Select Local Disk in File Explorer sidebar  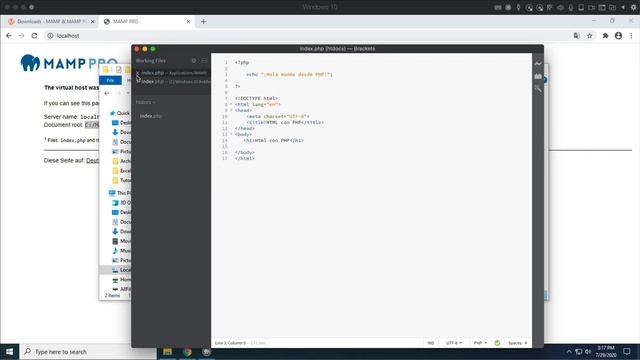tap(116, 270)
